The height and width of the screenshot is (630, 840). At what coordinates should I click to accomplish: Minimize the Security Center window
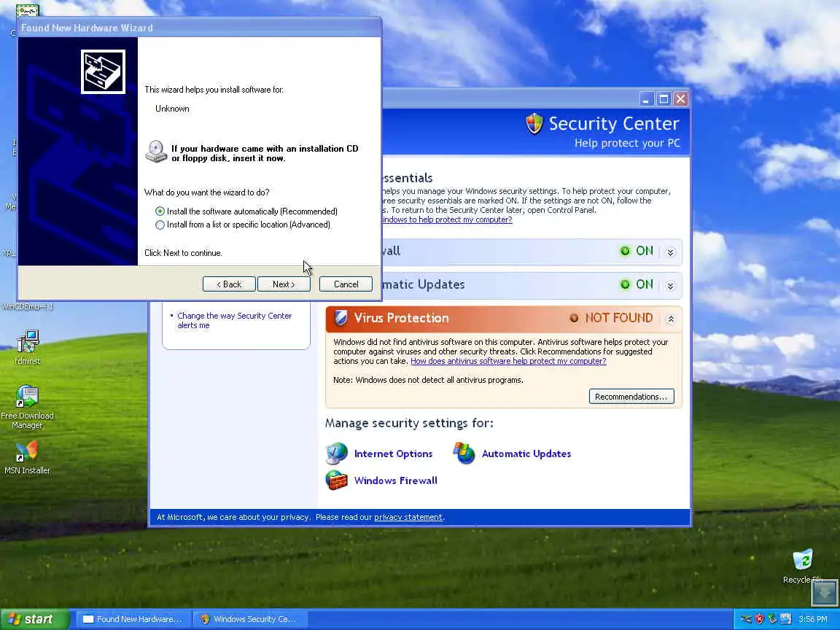point(647,99)
